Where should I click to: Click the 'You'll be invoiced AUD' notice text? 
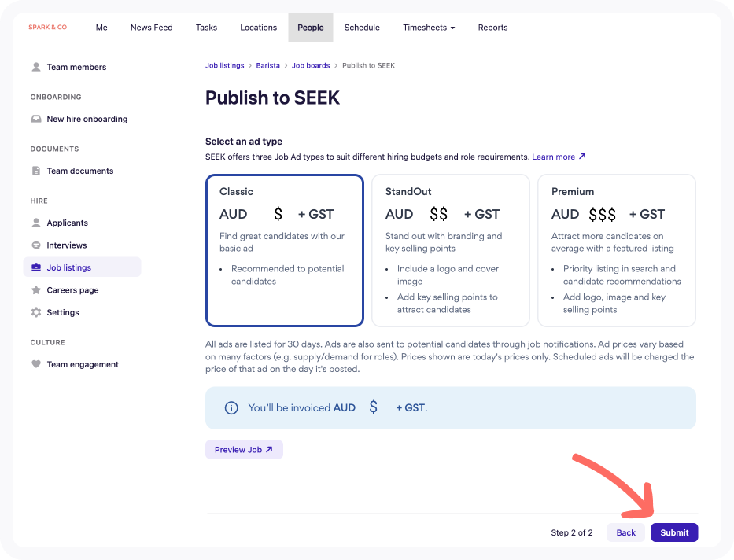click(302, 408)
